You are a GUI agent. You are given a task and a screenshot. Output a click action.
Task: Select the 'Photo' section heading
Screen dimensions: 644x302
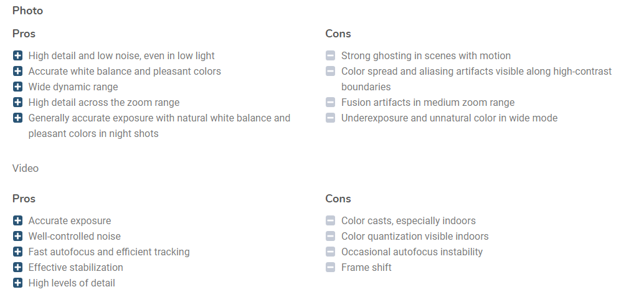tap(27, 11)
